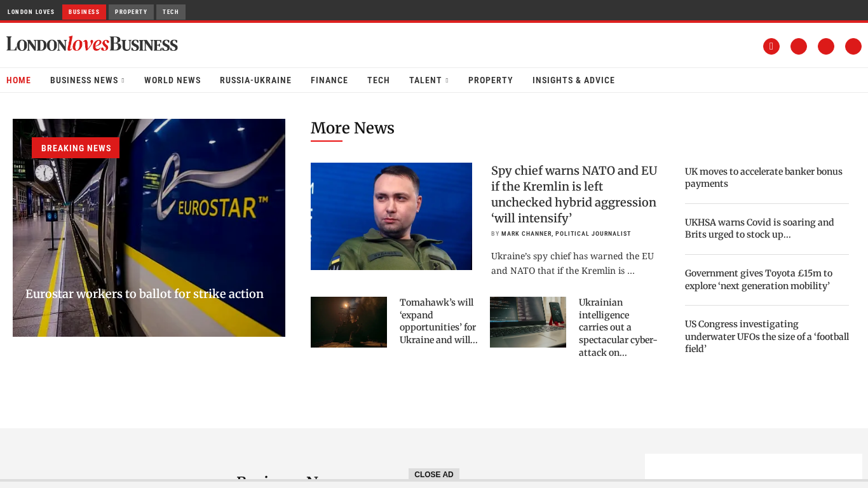Click author name Mark Channer

tap(527, 234)
